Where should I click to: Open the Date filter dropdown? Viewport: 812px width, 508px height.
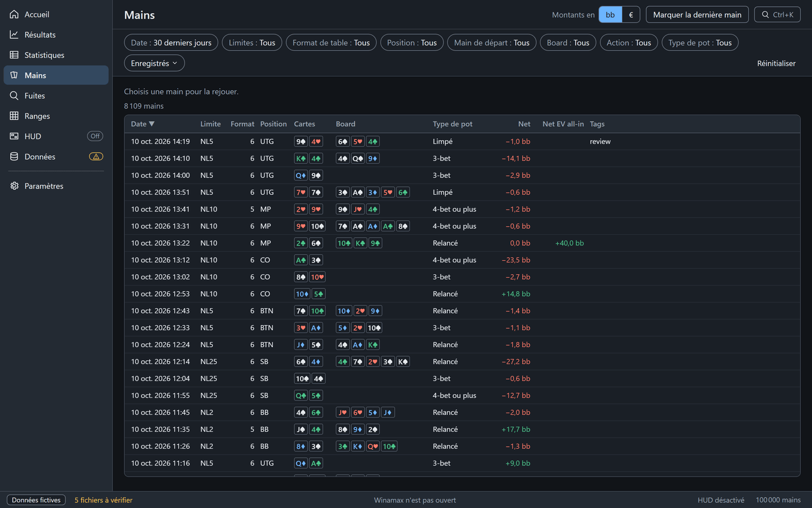[x=171, y=42]
